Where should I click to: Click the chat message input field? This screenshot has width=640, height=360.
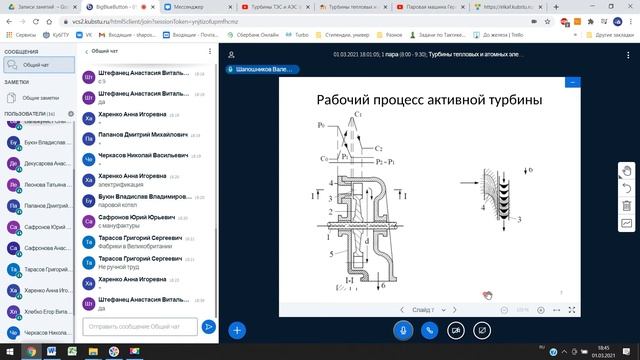point(140,327)
